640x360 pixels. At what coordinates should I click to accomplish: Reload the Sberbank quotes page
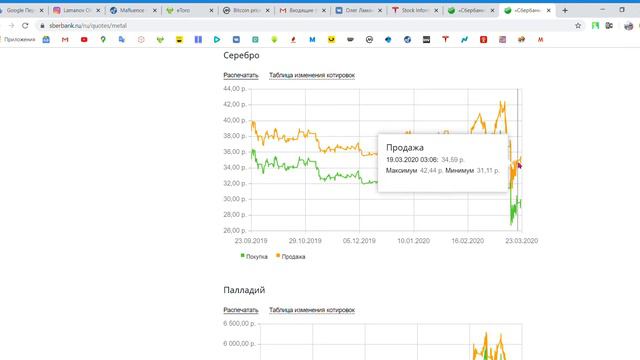click(25, 26)
